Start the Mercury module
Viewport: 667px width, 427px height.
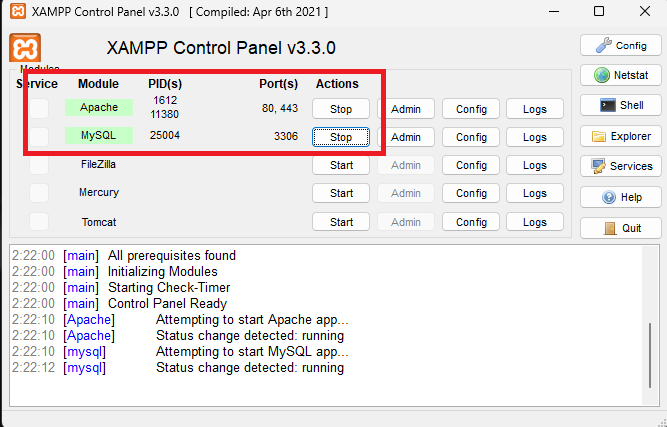pyautogui.click(x=341, y=193)
